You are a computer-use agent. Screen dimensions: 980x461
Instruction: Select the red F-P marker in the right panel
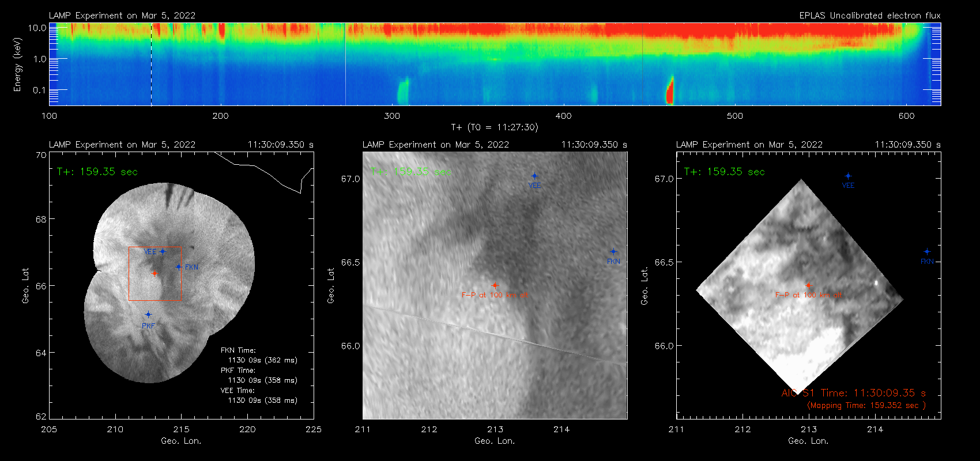point(808,285)
